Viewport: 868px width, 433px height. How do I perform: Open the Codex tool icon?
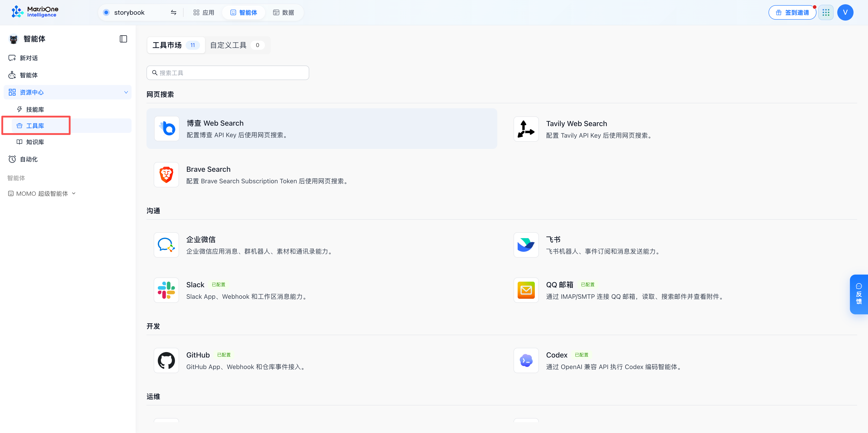(x=526, y=360)
